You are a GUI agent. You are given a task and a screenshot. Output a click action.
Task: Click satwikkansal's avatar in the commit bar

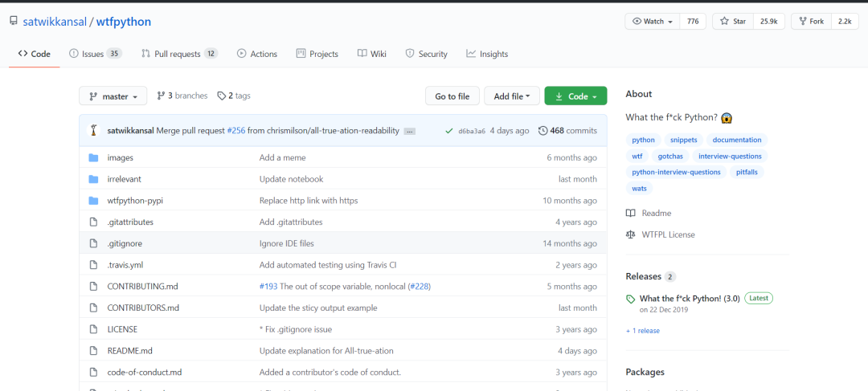(93, 131)
